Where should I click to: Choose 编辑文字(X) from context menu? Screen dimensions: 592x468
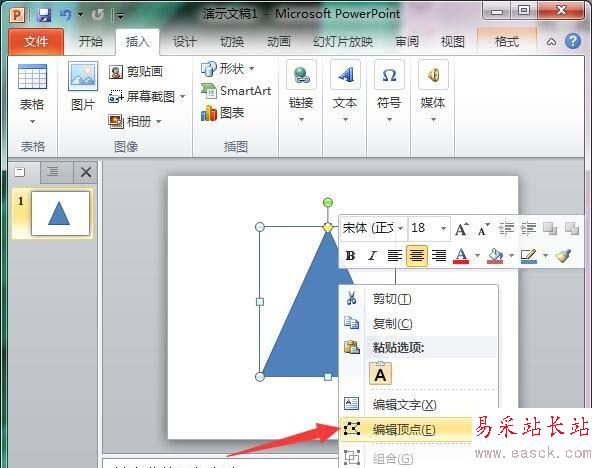(x=419, y=405)
